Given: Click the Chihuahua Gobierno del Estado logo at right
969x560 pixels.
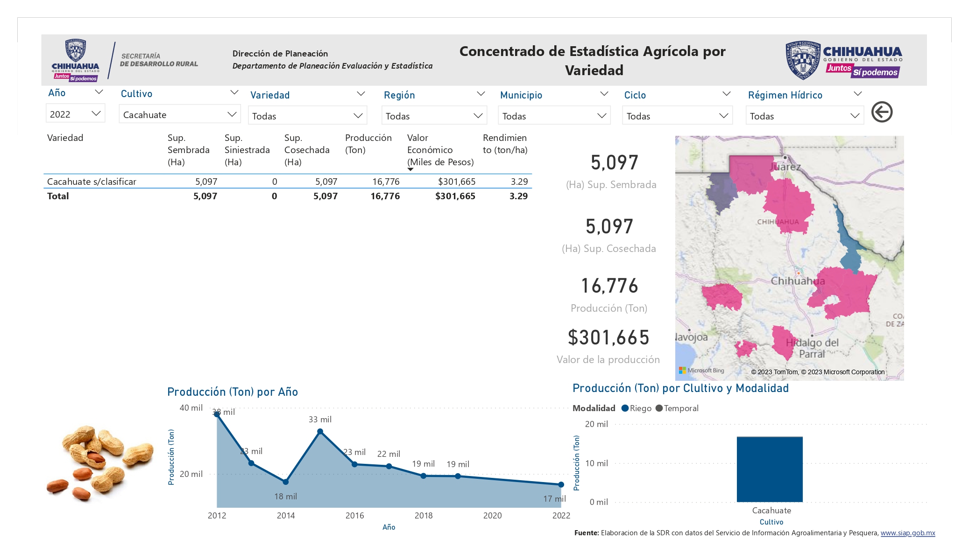Looking at the screenshot, I should pyautogui.click(x=844, y=60).
